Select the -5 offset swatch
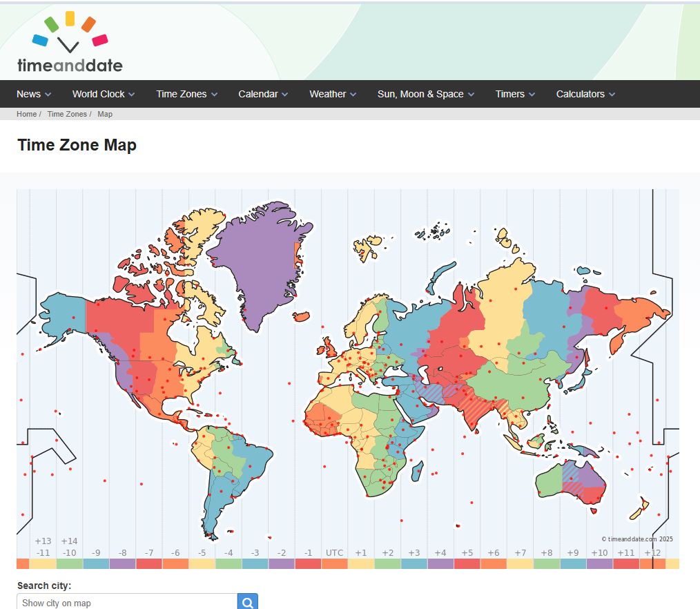Image resolution: width=700 pixels, height=609 pixels. coord(202,563)
